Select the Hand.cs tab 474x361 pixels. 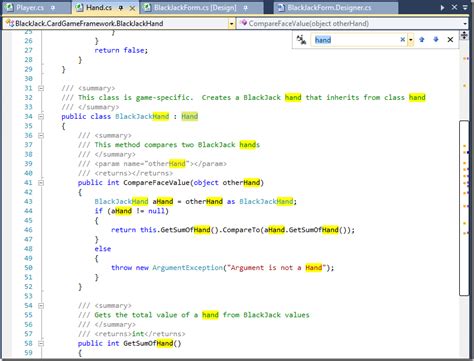[x=99, y=7]
